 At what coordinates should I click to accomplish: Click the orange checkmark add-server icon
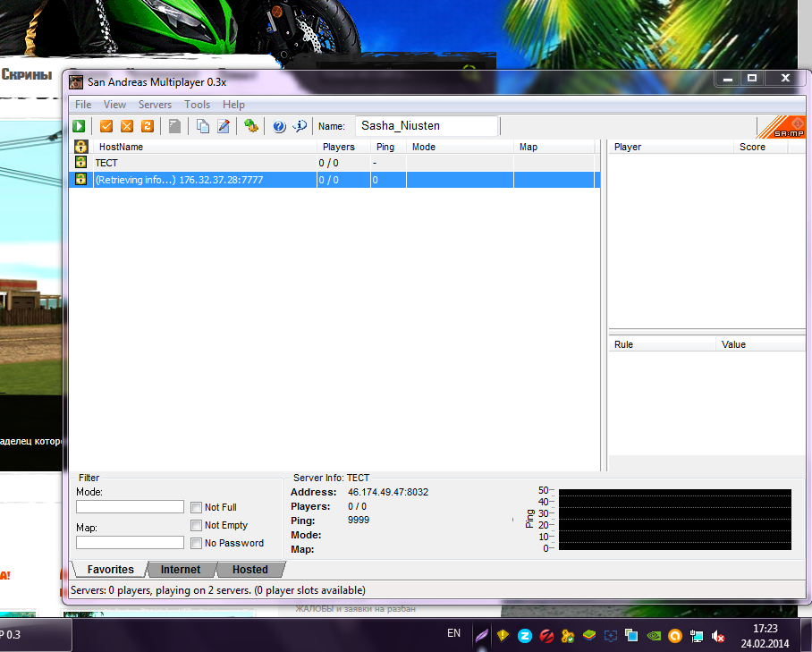coord(106,126)
